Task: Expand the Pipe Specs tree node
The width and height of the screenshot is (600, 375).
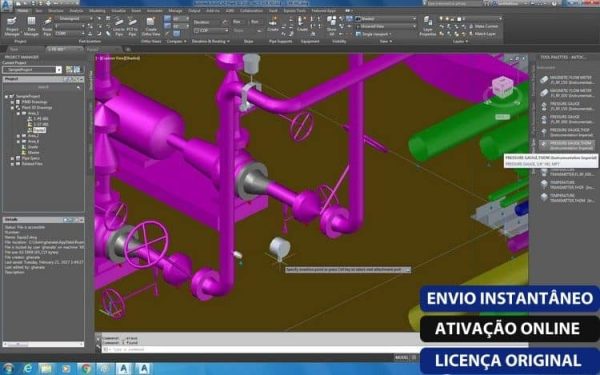Action: (12, 158)
